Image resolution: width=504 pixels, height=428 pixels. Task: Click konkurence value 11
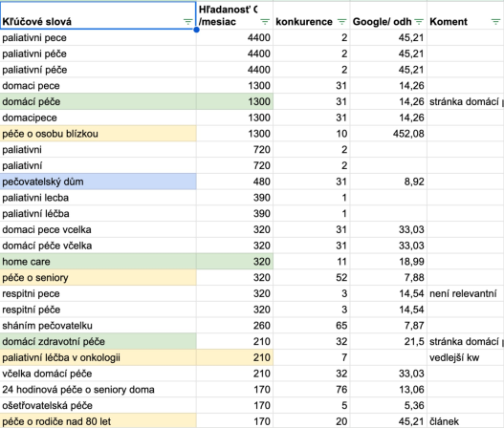tap(341, 262)
